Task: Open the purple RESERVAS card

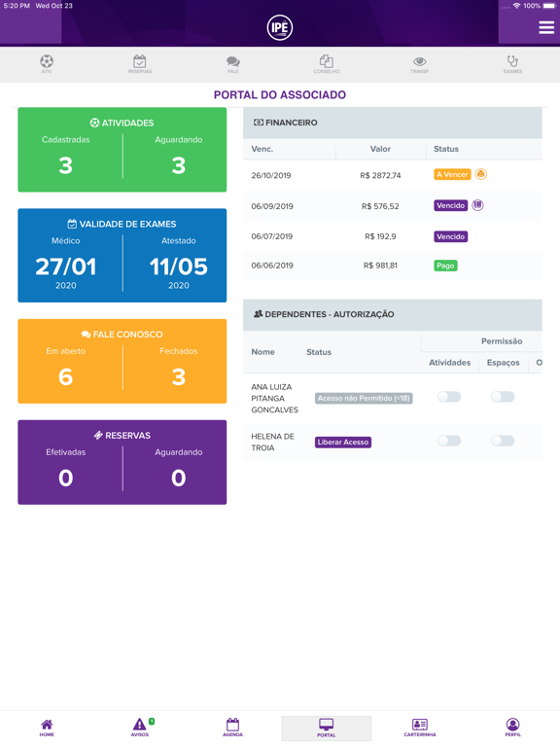Action: pos(122,462)
